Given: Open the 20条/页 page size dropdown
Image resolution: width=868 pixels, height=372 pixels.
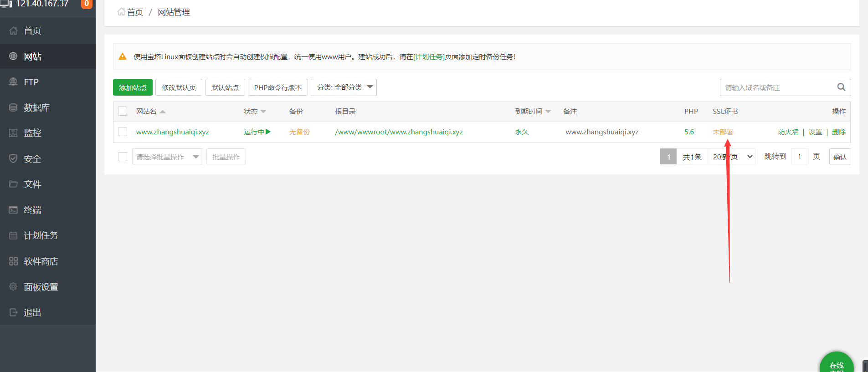Looking at the screenshot, I should [x=732, y=157].
